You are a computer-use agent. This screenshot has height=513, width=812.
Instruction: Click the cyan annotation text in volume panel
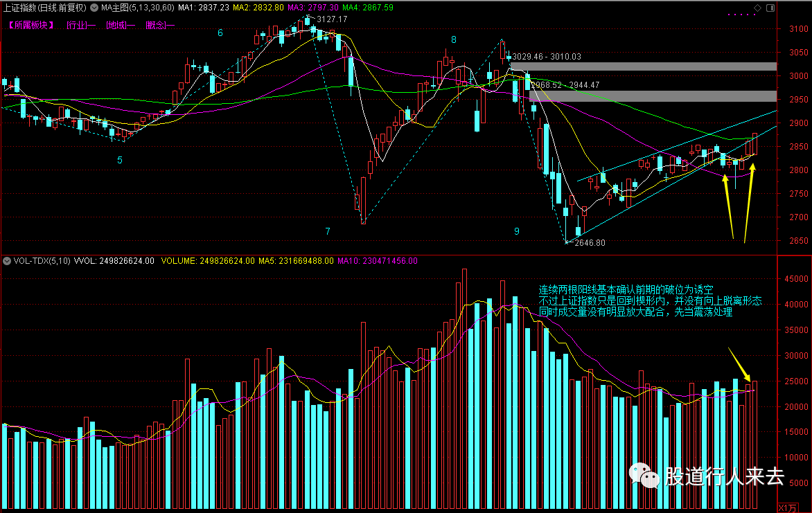click(650, 300)
